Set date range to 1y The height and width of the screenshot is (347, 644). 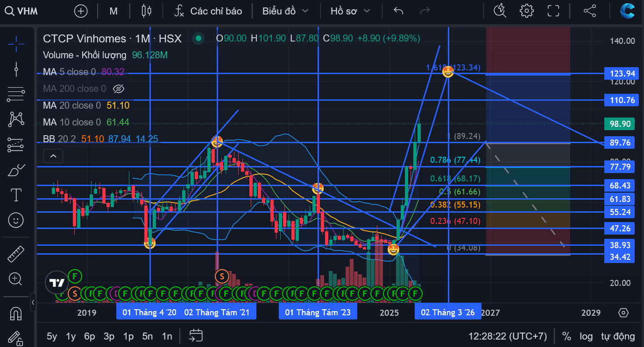(x=71, y=336)
